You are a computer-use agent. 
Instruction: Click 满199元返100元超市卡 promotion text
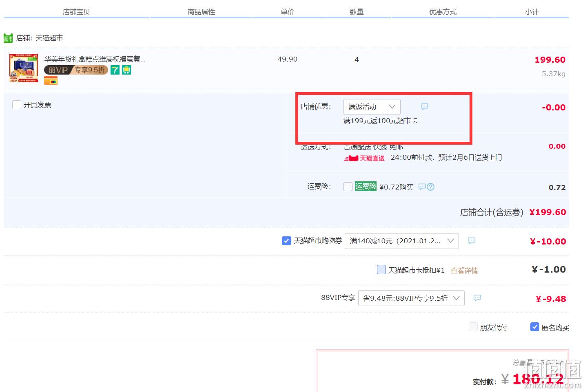click(x=381, y=121)
